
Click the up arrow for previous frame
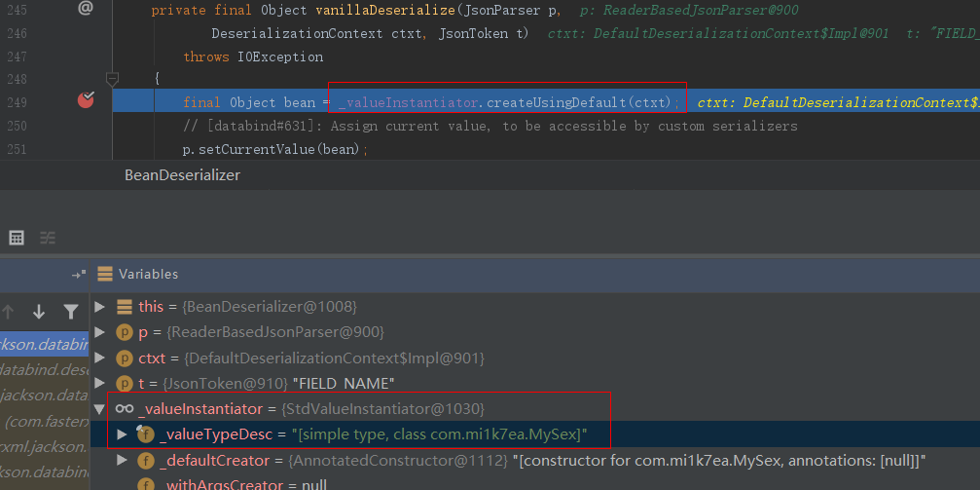tap(9, 312)
